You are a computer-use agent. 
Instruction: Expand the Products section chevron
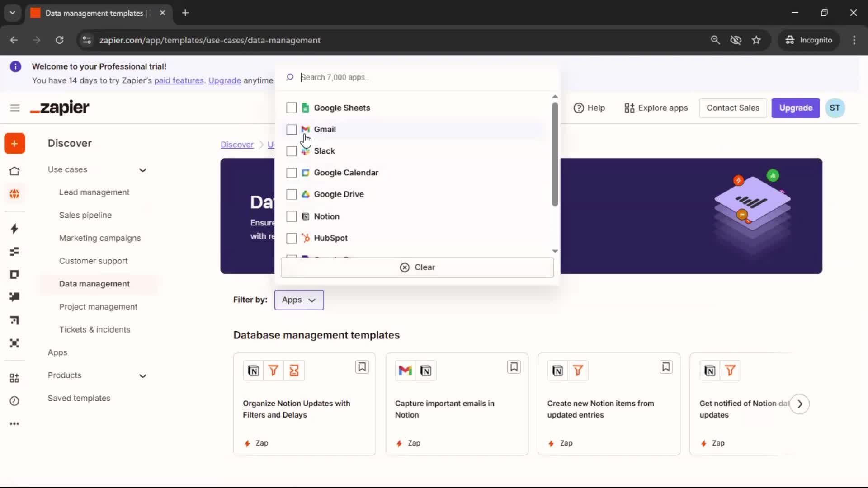[143, 376]
